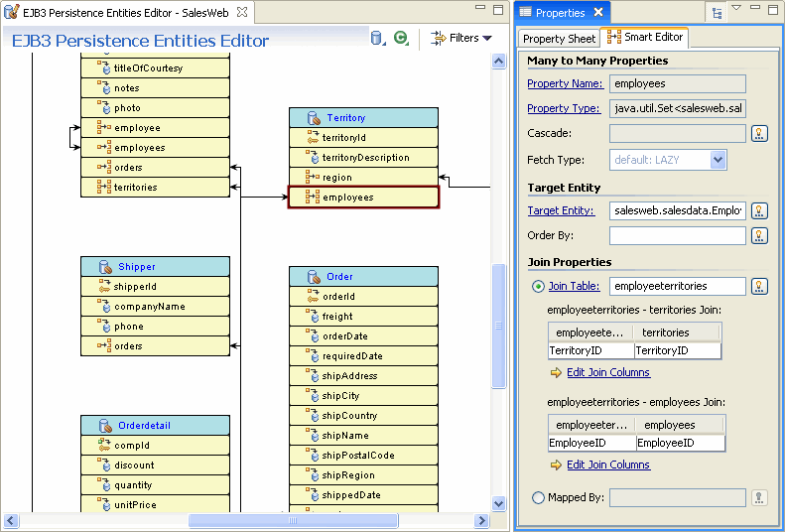
Task: Click the database icon in editor toolbar
Action: pyautogui.click(x=377, y=38)
